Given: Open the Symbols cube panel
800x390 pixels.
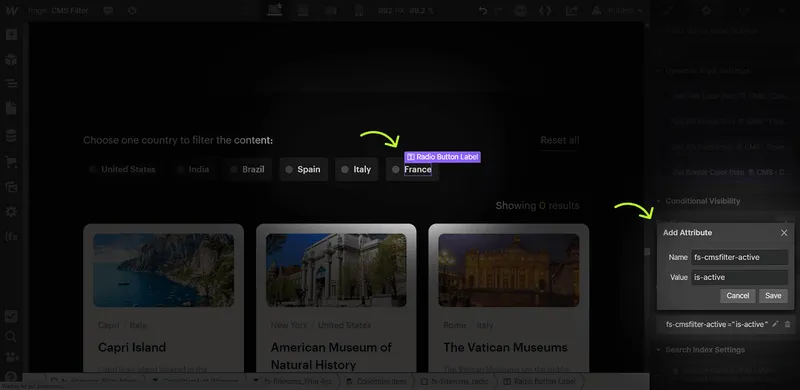Looking at the screenshot, I should [11, 60].
